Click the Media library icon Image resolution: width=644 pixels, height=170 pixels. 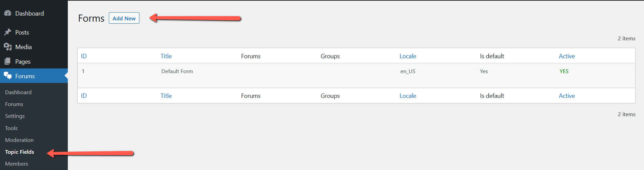[7, 47]
